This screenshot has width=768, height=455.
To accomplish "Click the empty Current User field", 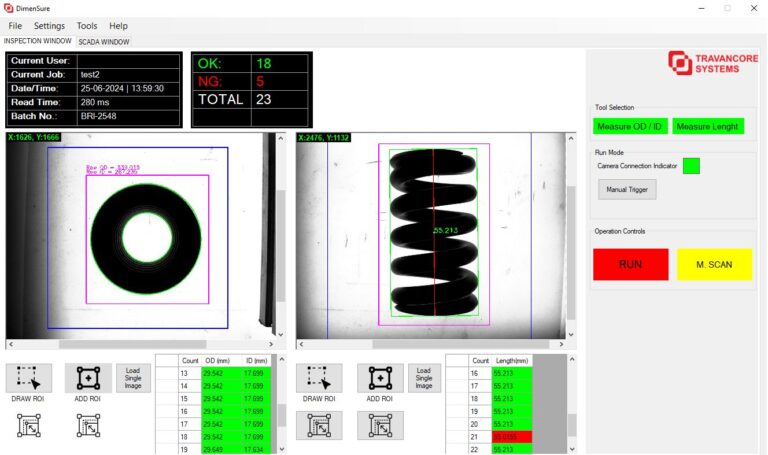I will click(x=128, y=61).
